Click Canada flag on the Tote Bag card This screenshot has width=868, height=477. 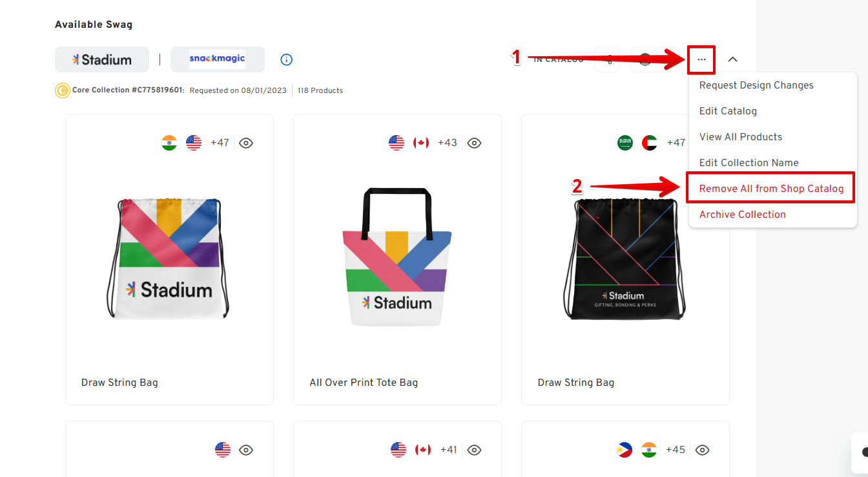pyautogui.click(x=421, y=143)
